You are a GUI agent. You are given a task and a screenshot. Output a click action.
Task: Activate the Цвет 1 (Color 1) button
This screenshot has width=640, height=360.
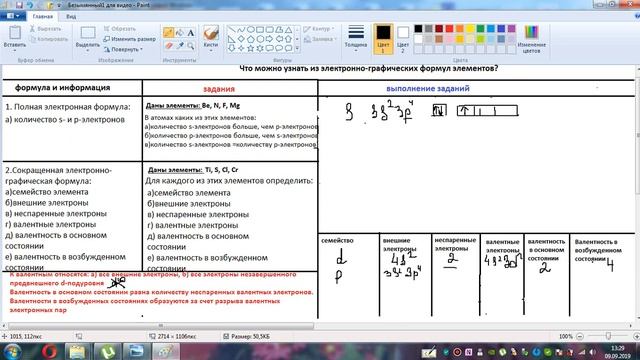tap(383, 39)
